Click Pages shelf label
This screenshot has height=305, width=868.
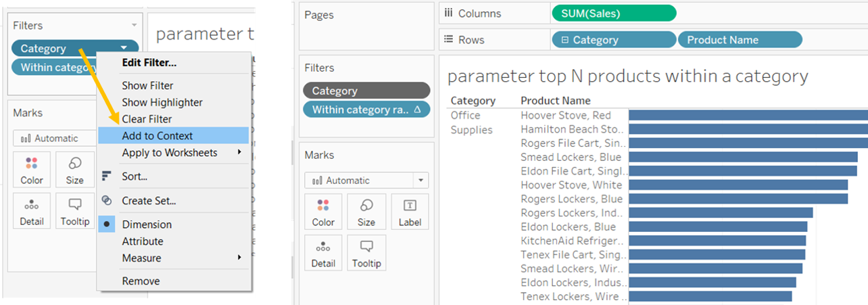pos(319,15)
